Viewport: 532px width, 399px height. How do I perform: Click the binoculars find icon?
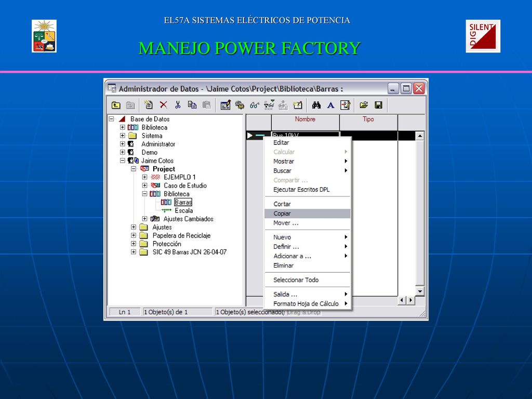(x=316, y=105)
